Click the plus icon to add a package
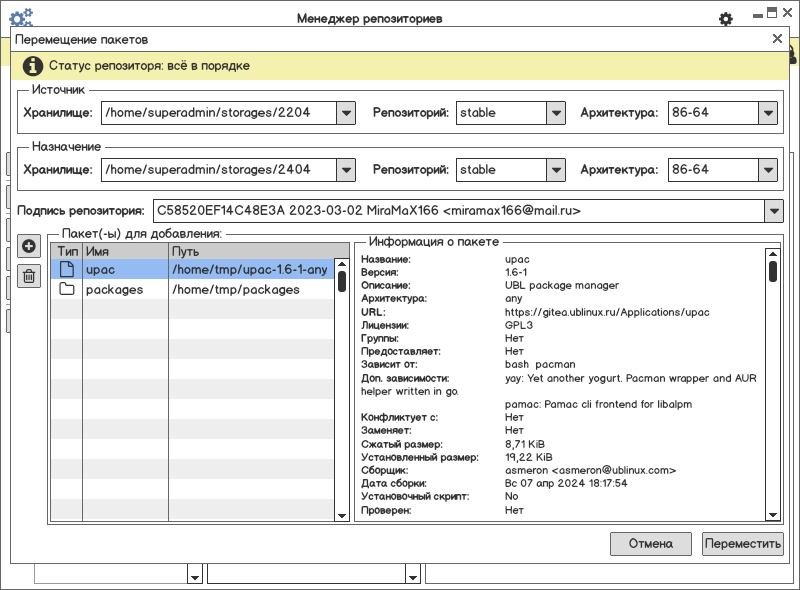This screenshot has width=800, height=590. tap(29, 246)
